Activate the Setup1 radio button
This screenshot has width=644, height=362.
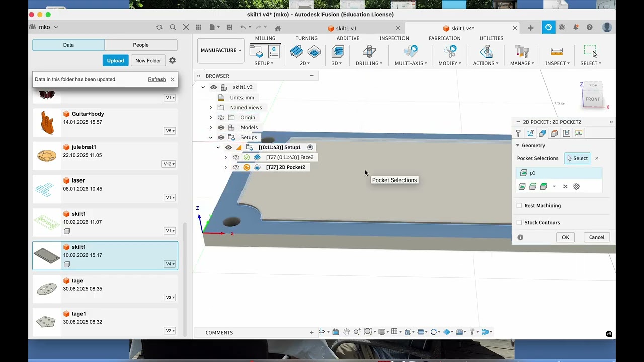click(x=310, y=147)
